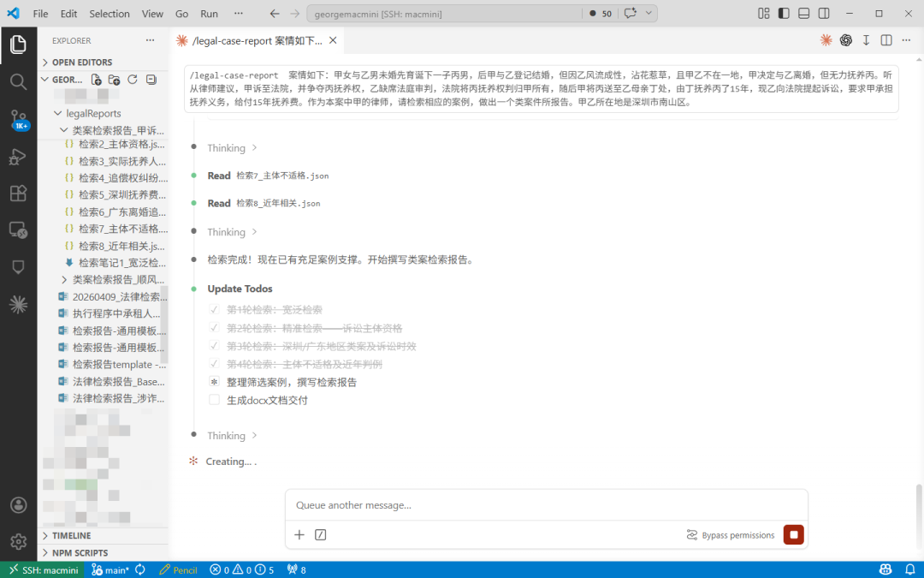Add an attachment with the plus button
Image resolution: width=924 pixels, height=578 pixels.
[x=299, y=535]
